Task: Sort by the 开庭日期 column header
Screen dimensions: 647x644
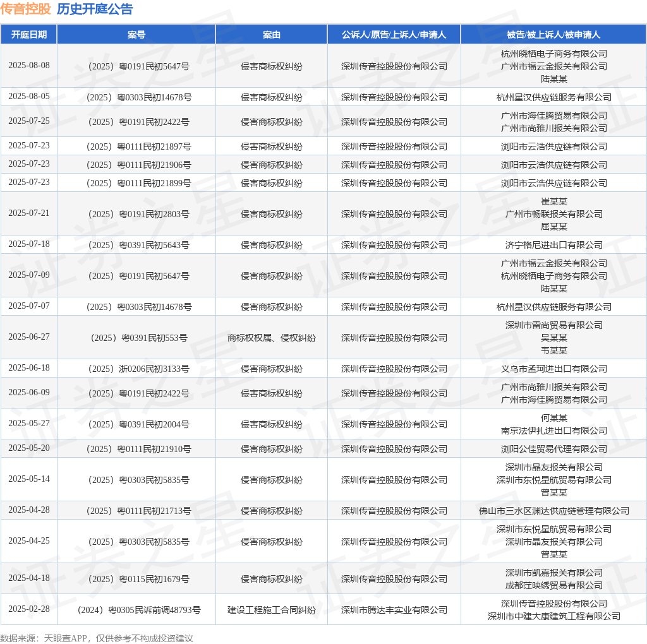Action: pos(29,35)
